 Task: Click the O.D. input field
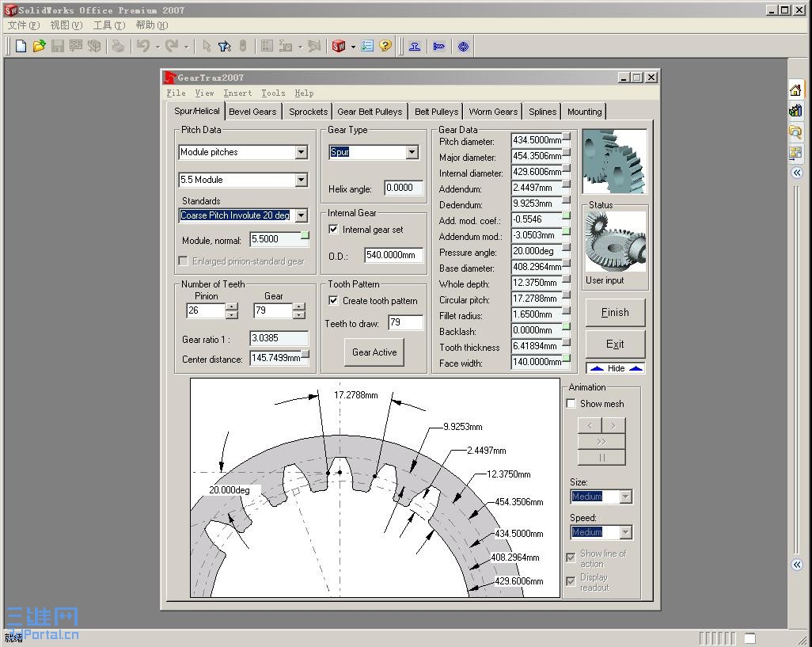393,255
